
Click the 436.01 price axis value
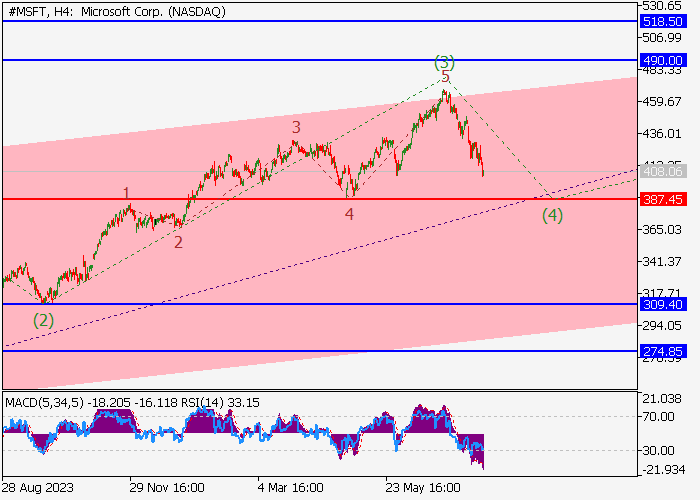(x=662, y=134)
